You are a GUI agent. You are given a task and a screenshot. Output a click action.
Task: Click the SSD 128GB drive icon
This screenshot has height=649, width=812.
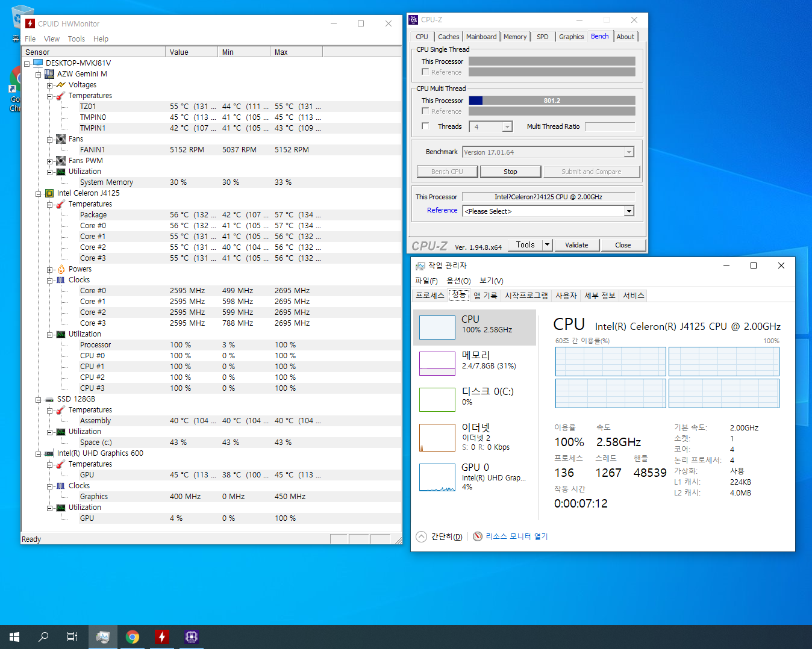click(49, 399)
